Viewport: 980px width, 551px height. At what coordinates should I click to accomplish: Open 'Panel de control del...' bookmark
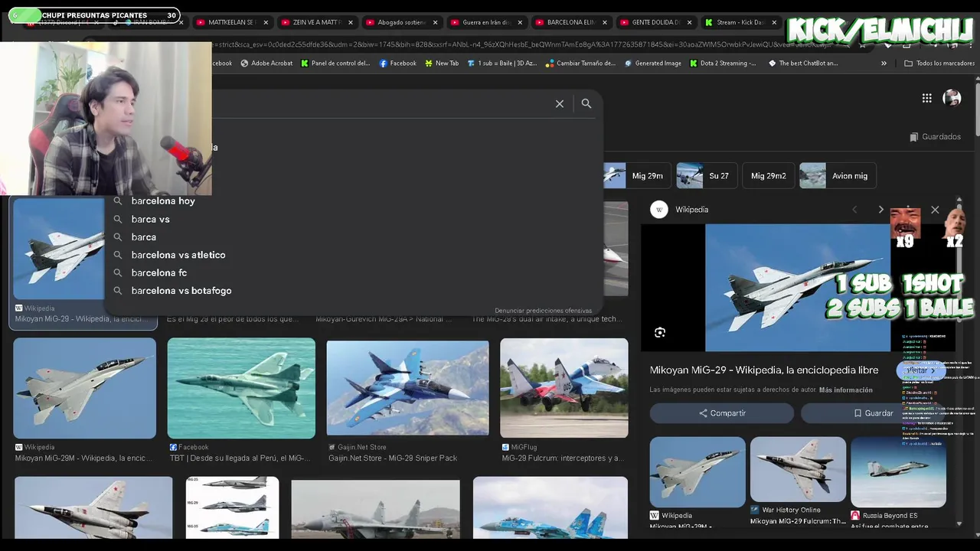[335, 64]
